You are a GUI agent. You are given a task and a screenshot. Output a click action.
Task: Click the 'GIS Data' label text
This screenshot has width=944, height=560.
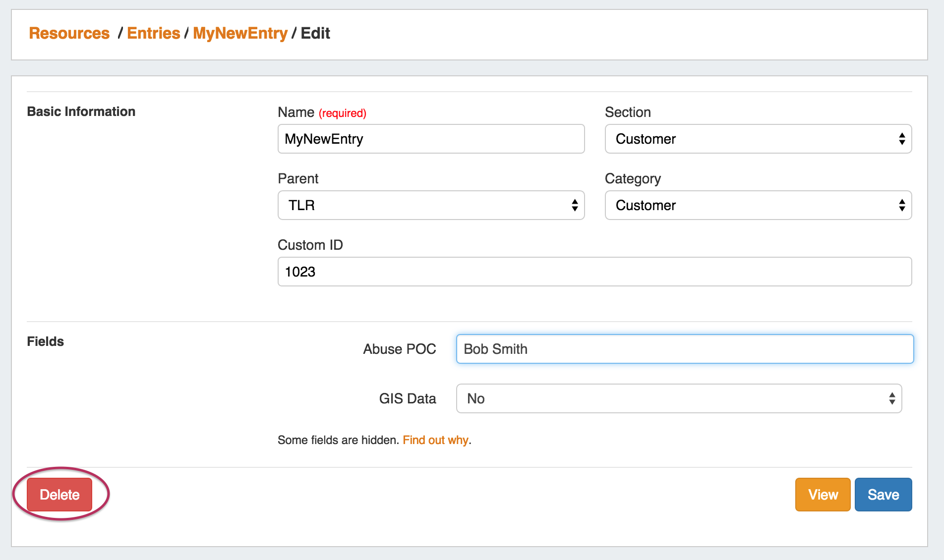tap(407, 398)
